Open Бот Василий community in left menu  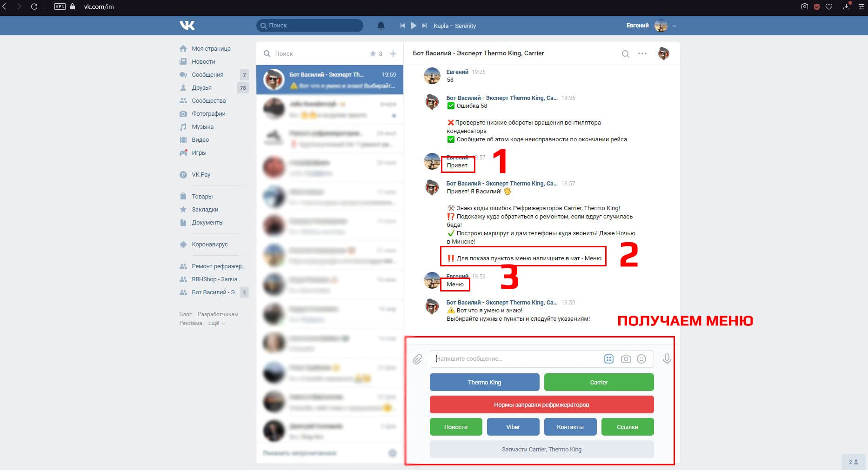click(214, 292)
